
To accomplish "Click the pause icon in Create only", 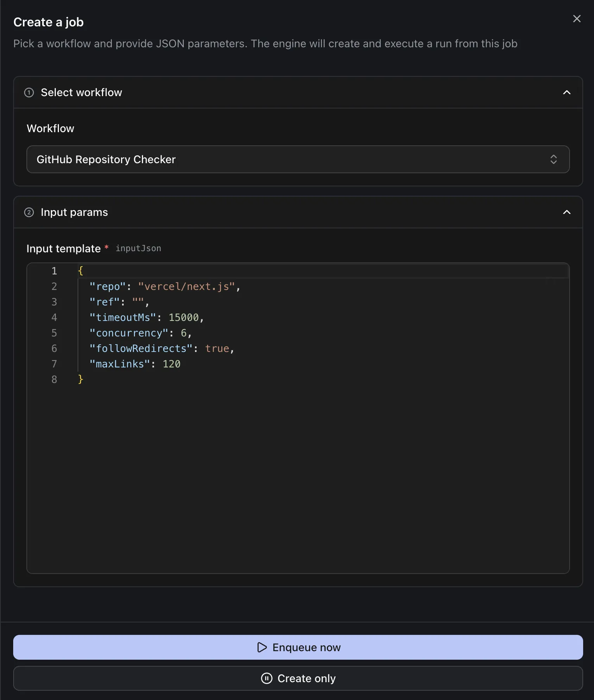I will click(x=267, y=678).
